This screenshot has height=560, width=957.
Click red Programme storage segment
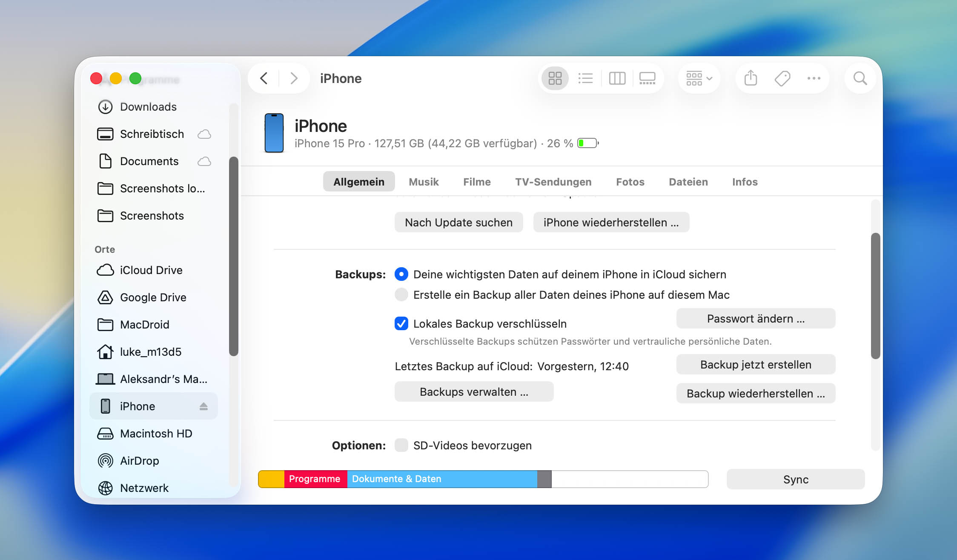point(316,479)
